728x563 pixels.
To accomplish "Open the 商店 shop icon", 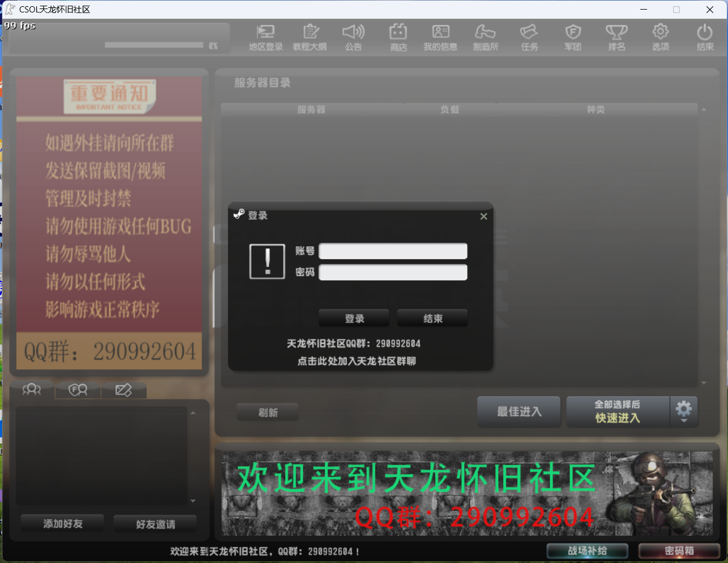I will tap(398, 37).
